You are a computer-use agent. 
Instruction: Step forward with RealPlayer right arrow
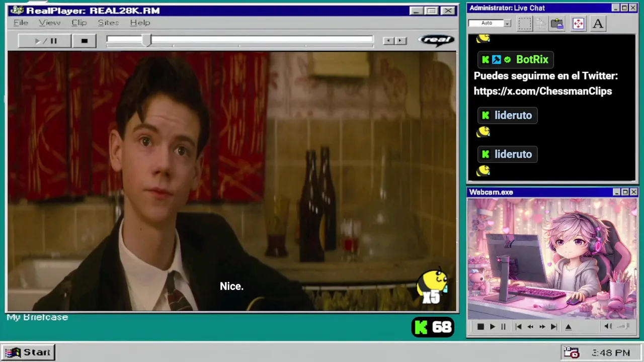pos(400,41)
